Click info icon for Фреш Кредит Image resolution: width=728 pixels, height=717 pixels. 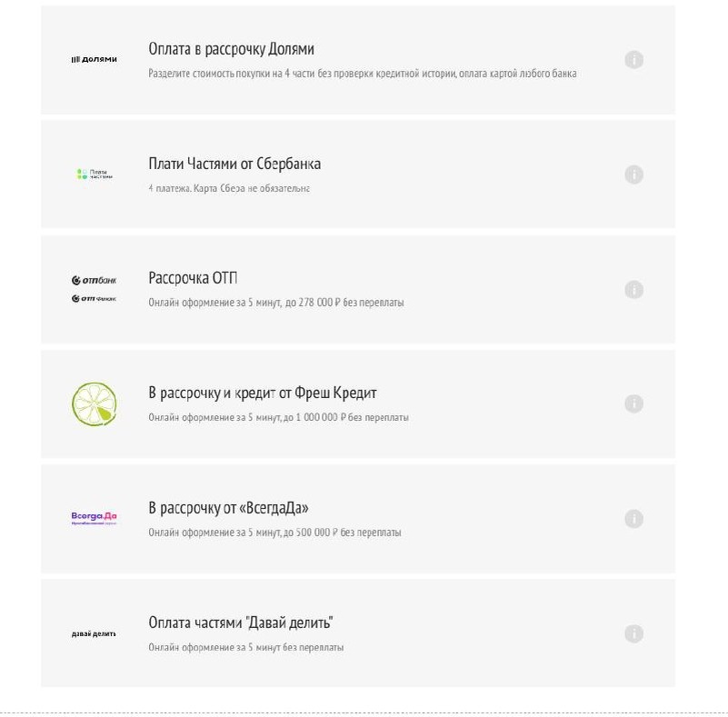[x=634, y=403]
